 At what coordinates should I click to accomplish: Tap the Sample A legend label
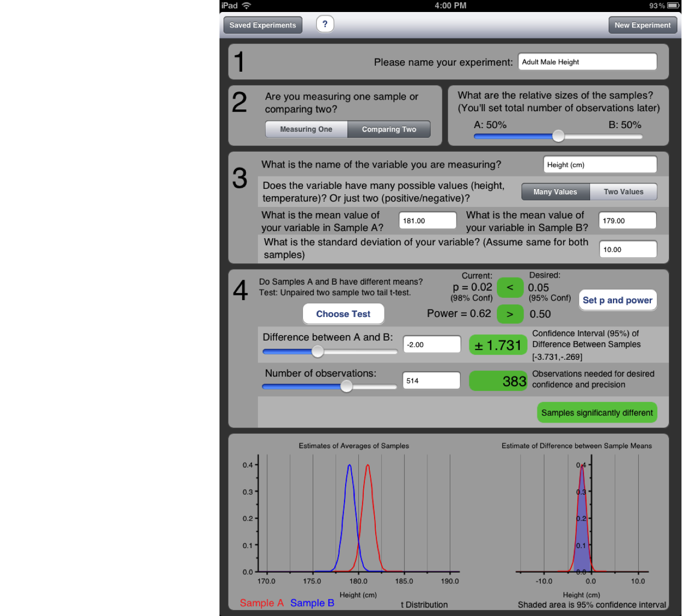pyautogui.click(x=262, y=603)
